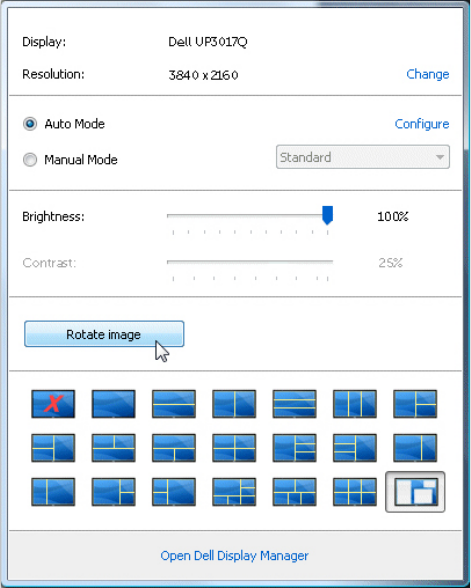Choose the single full-screen layout icon
This screenshot has width=471, height=588.
(113, 404)
